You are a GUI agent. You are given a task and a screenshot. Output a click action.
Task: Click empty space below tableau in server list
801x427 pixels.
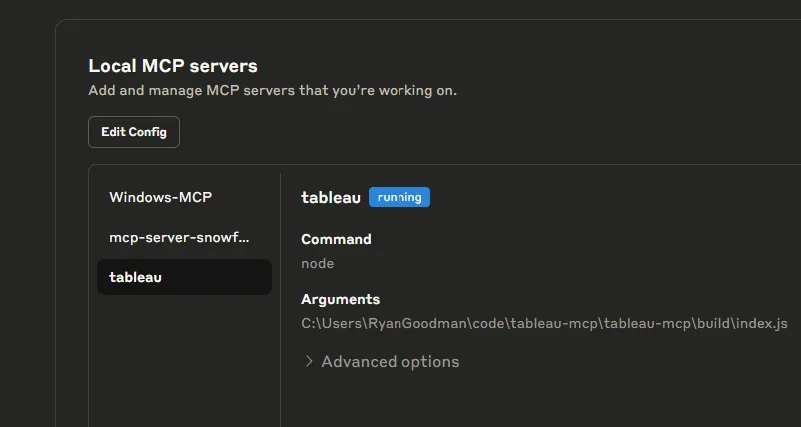click(x=184, y=358)
